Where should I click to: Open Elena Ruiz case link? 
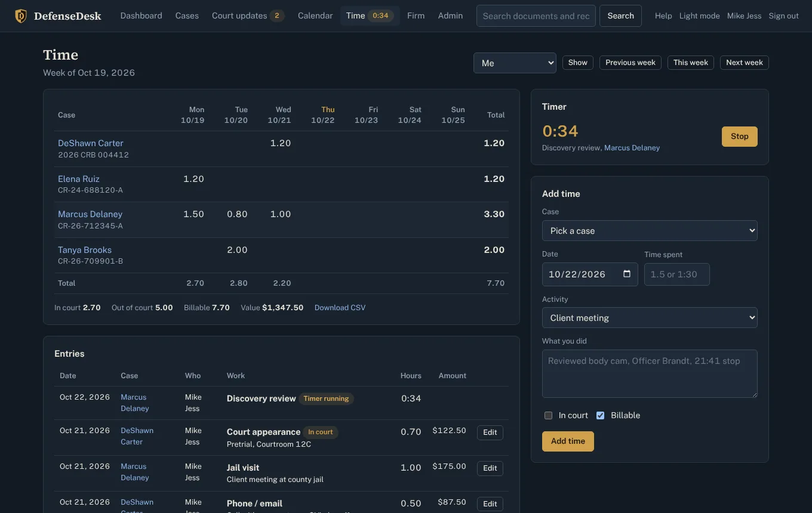tap(79, 179)
